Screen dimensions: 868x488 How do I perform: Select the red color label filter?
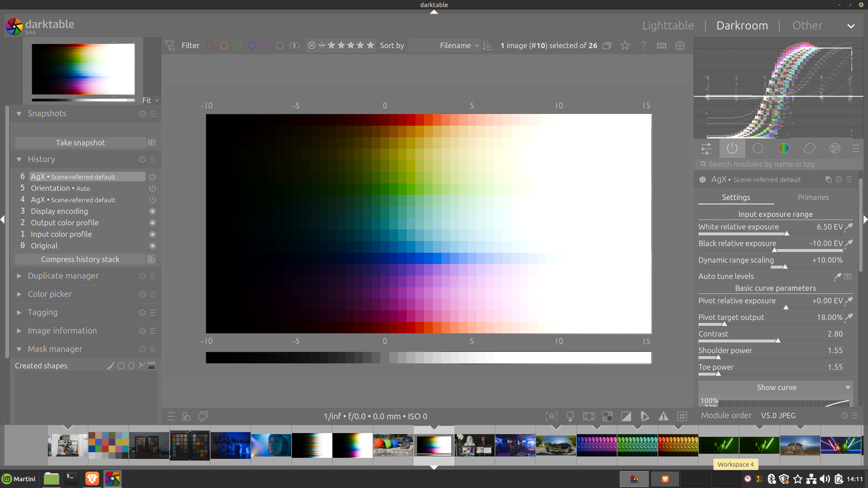pyautogui.click(x=210, y=45)
